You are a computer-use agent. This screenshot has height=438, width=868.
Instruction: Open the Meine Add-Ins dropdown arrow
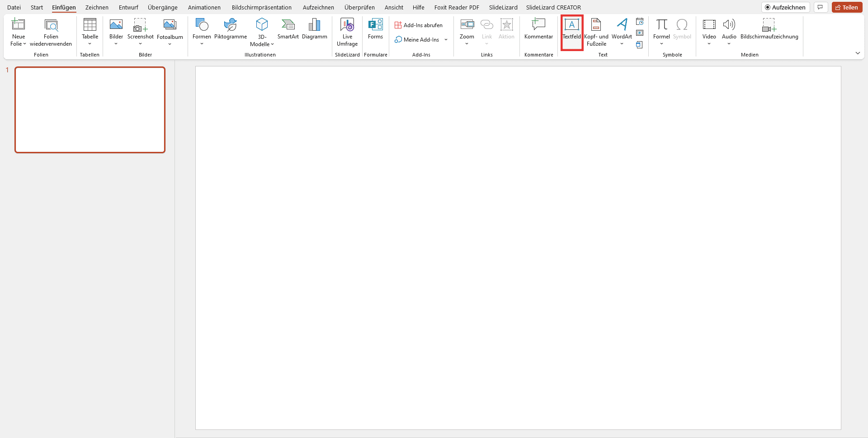(x=446, y=40)
